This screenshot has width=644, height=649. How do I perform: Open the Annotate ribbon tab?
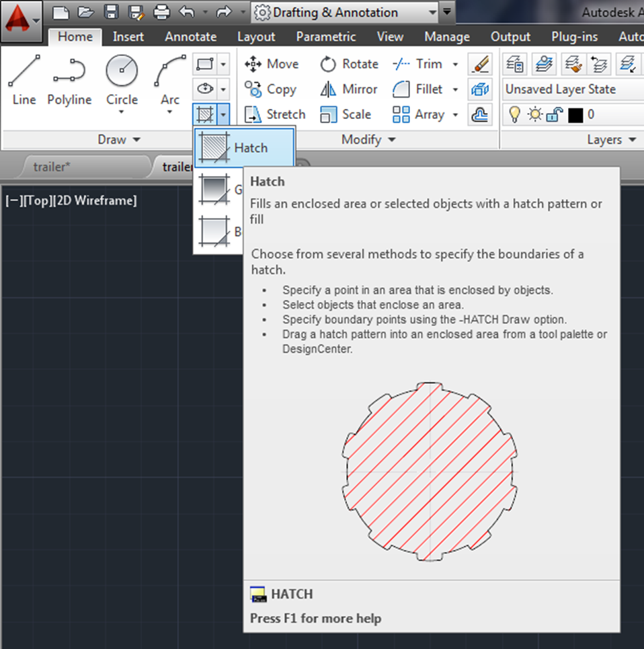tap(190, 37)
